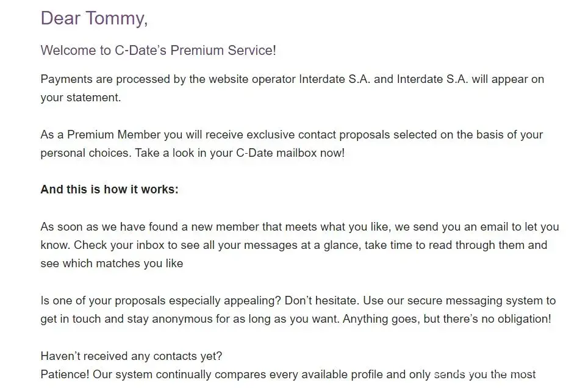Click the "And this is how it works:" bold heading
The width and height of the screenshot is (588, 388).
tap(109, 189)
